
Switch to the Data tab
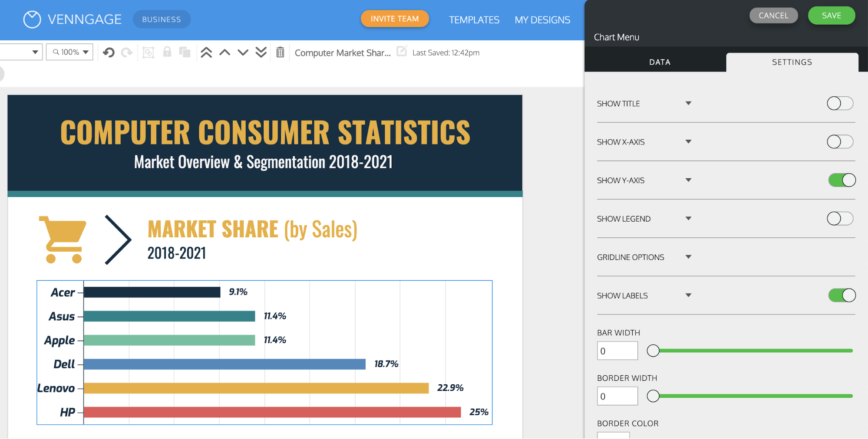coord(660,62)
